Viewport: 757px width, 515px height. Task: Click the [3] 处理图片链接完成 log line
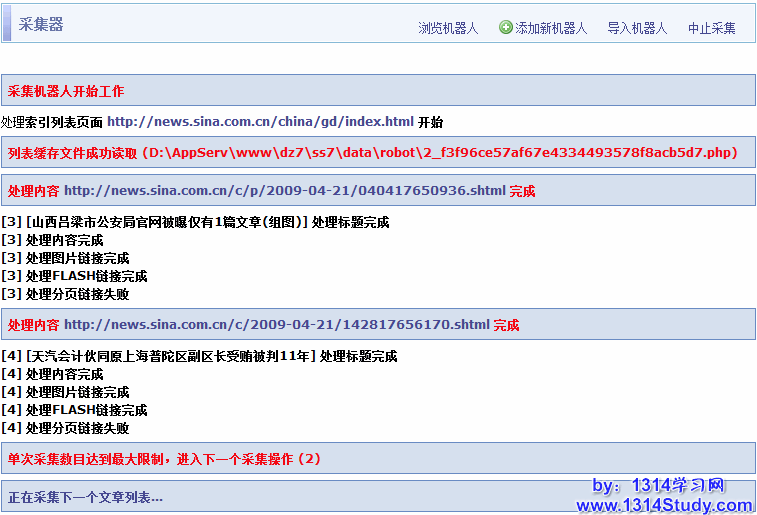pyautogui.click(x=65, y=258)
